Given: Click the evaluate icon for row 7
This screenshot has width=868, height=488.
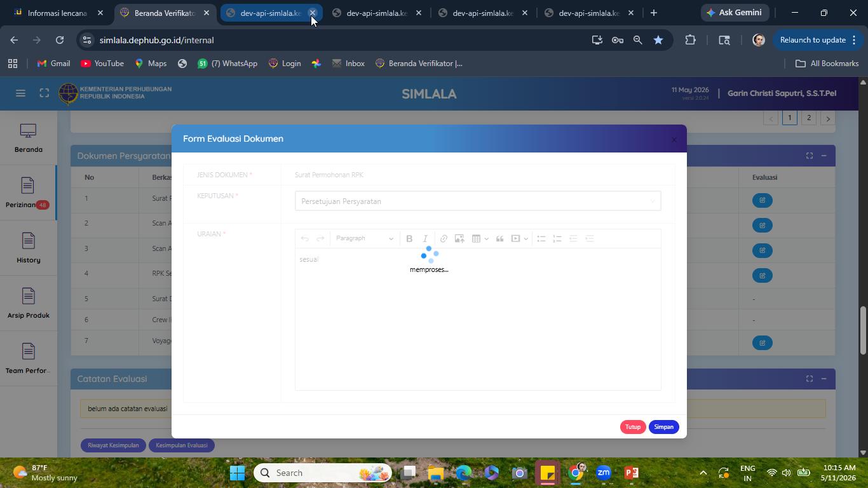Looking at the screenshot, I should click(x=762, y=342).
